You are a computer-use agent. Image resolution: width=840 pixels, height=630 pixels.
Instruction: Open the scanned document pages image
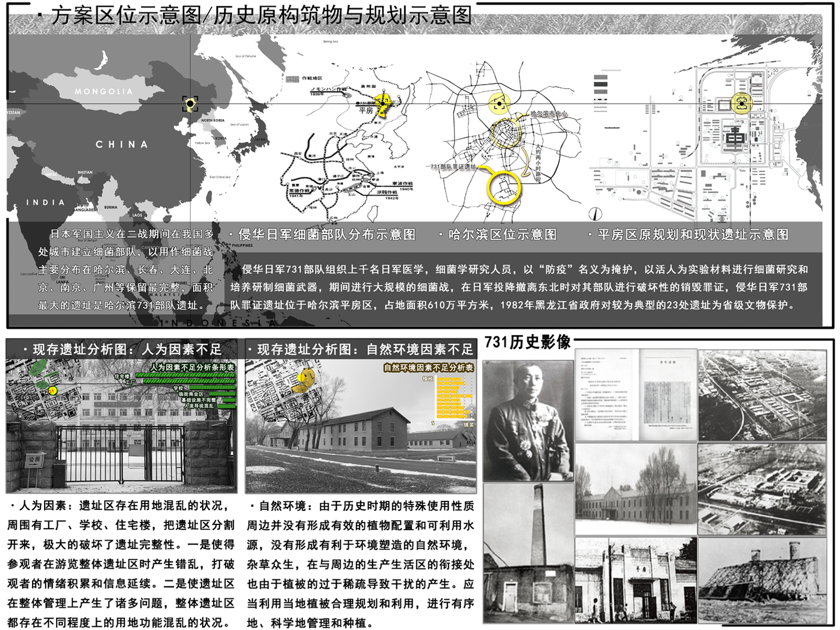[636, 395]
